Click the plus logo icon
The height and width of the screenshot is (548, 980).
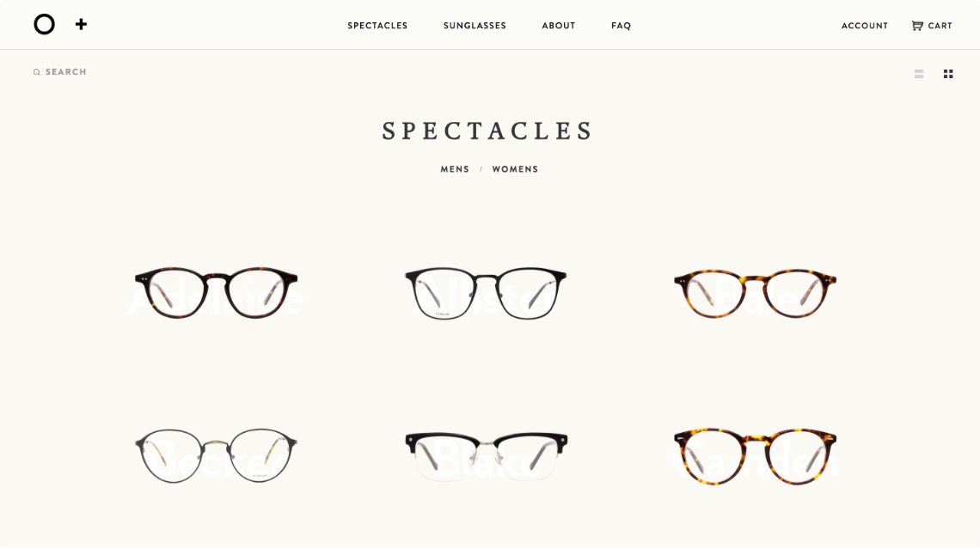(81, 24)
